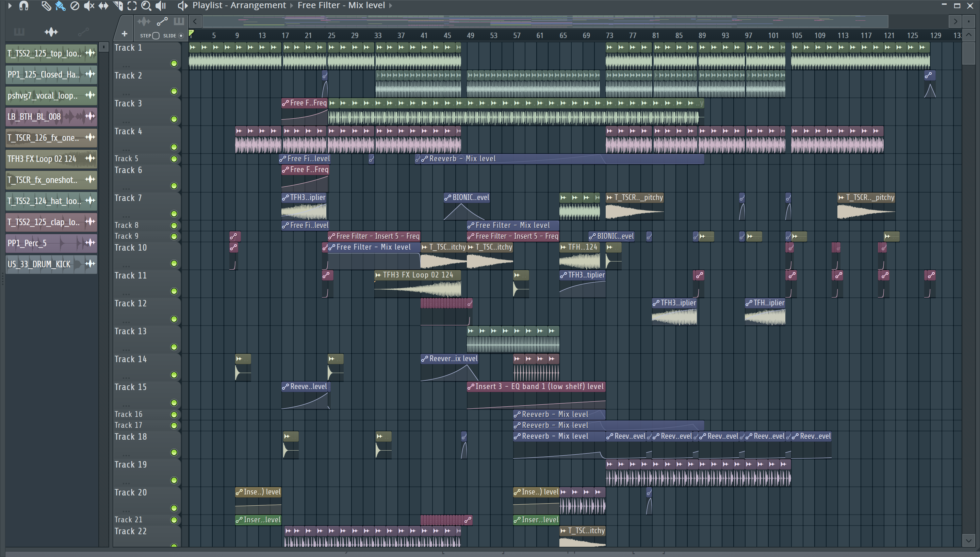The height and width of the screenshot is (557, 980).
Task: Expand arrow after Free Filter - Mix level
Action: (x=391, y=5)
